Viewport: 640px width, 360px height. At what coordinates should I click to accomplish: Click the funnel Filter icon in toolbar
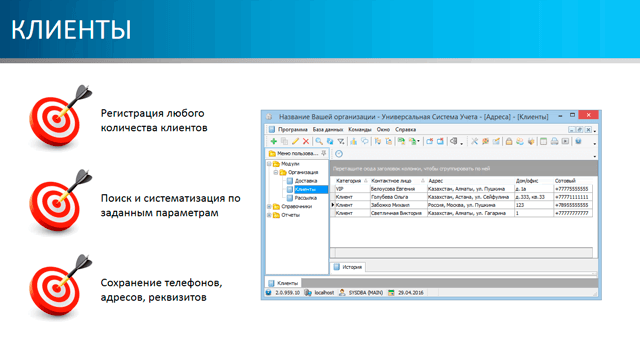tap(340, 141)
